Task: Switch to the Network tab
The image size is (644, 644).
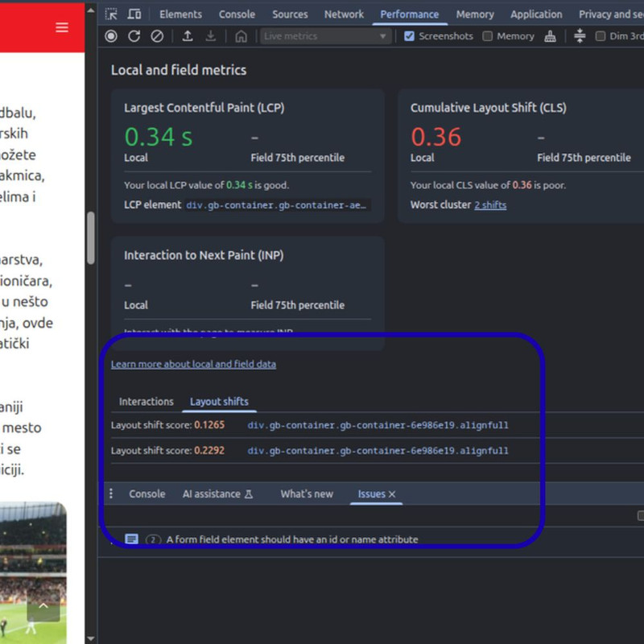Action: coord(345,14)
